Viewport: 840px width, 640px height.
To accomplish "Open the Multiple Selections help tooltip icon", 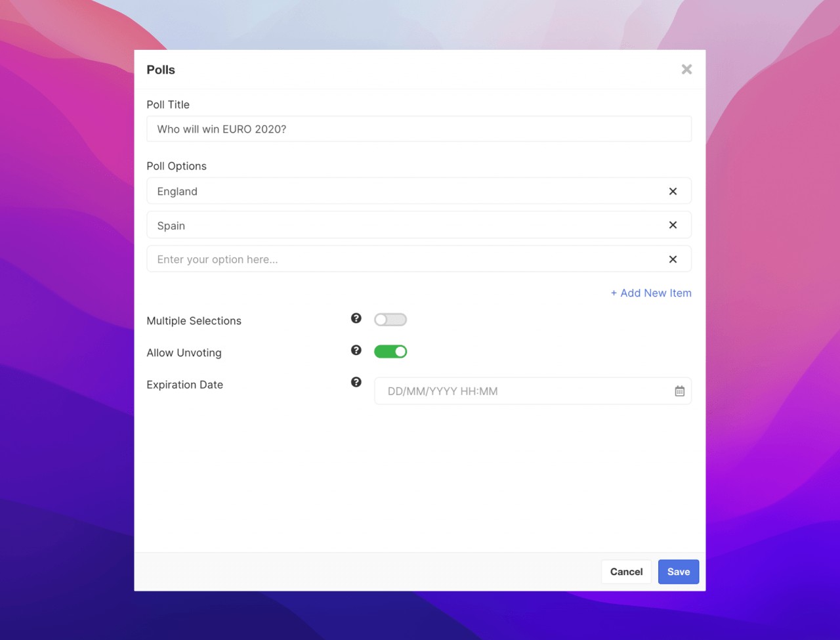I will pyautogui.click(x=356, y=318).
